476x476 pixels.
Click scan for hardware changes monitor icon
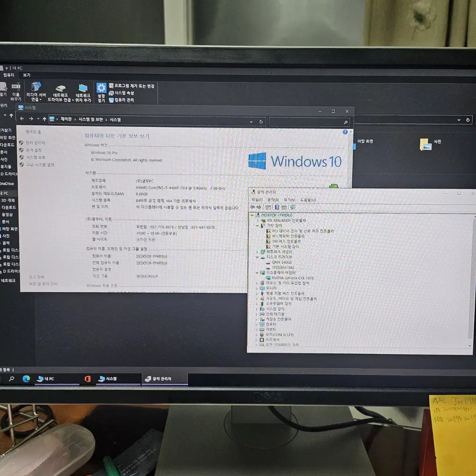click(x=293, y=207)
